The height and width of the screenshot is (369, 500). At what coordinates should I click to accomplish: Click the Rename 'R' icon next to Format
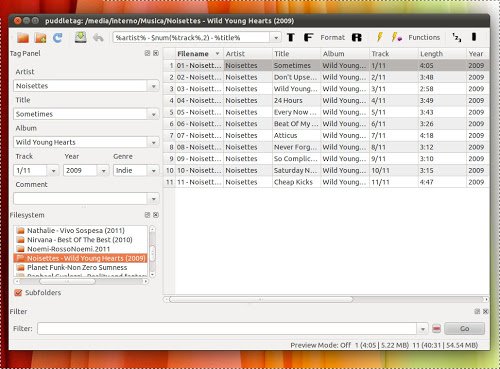click(356, 37)
